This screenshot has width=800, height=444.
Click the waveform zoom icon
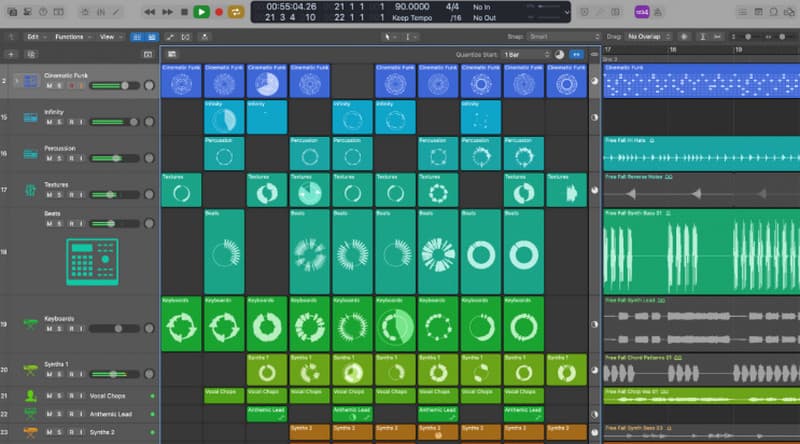(x=684, y=37)
